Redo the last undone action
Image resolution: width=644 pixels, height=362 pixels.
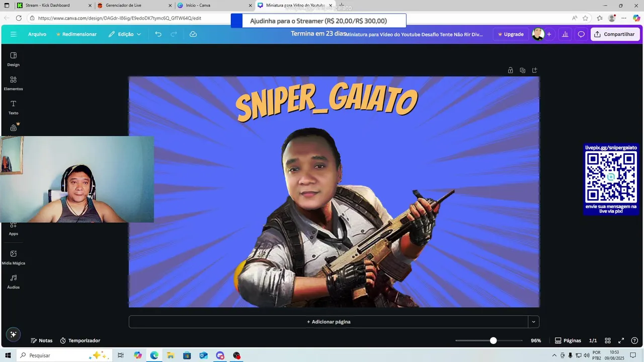click(174, 34)
